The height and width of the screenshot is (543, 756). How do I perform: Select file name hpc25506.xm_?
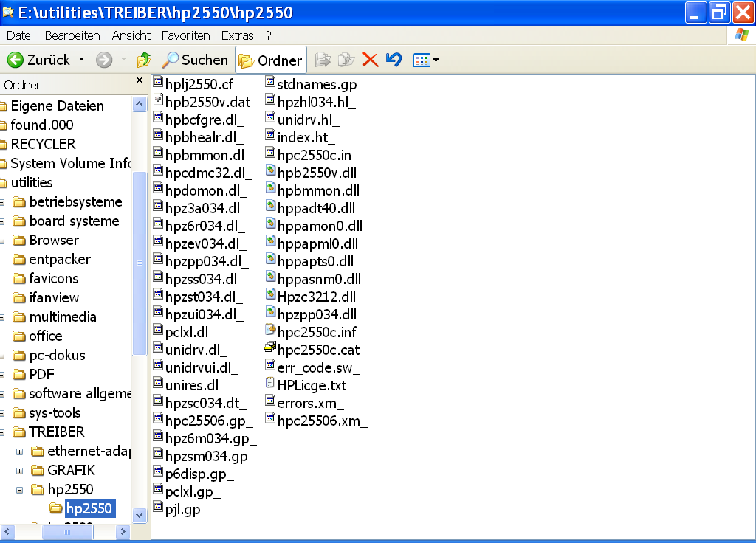pyautogui.click(x=322, y=421)
